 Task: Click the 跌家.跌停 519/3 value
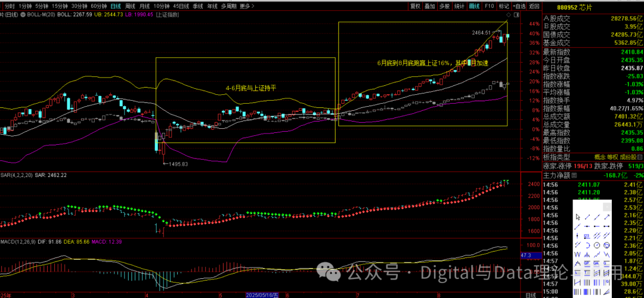pos(636,166)
